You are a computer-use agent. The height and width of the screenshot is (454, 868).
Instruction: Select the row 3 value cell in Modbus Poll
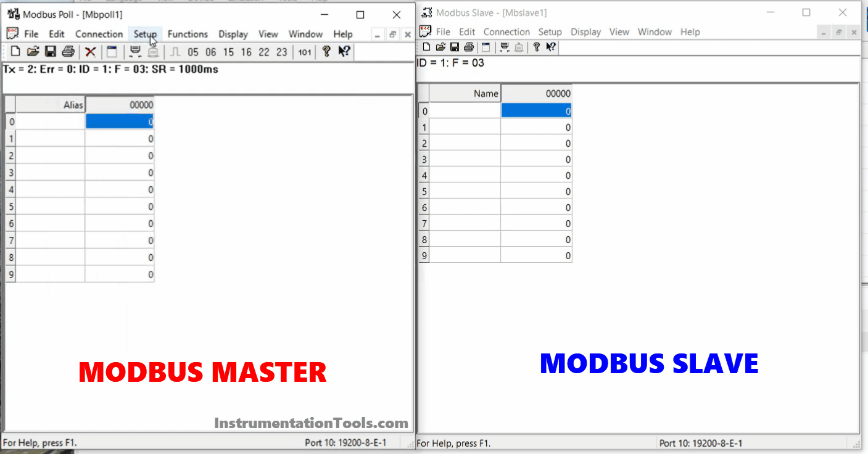click(120, 173)
